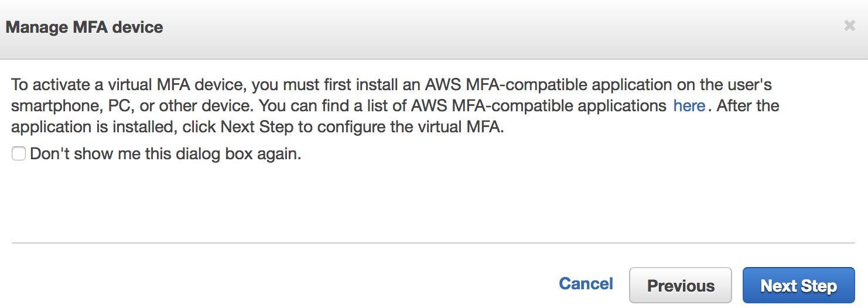Click the "Manage MFA device" title text
The width and height of the screenshot is (868, 308).
coord(84,28)
